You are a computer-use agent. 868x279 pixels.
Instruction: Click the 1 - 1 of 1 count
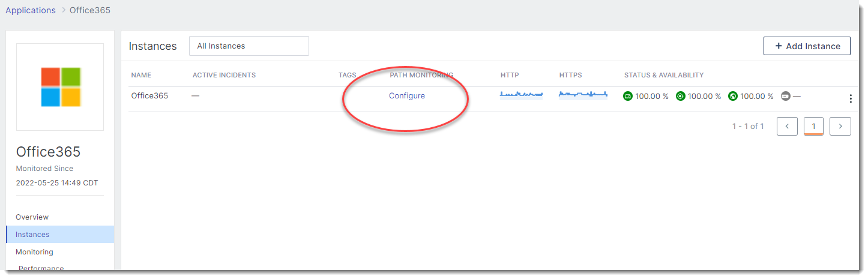[x=748, y=126]
